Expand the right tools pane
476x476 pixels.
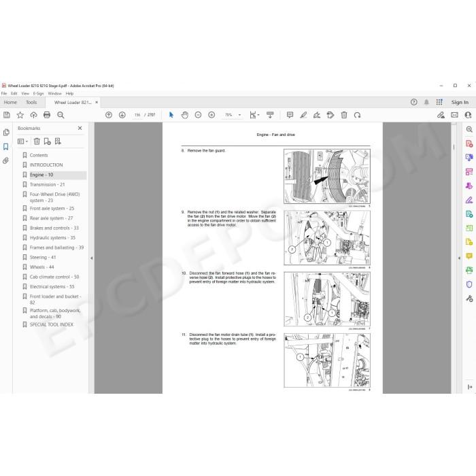(x=470, y=387)
